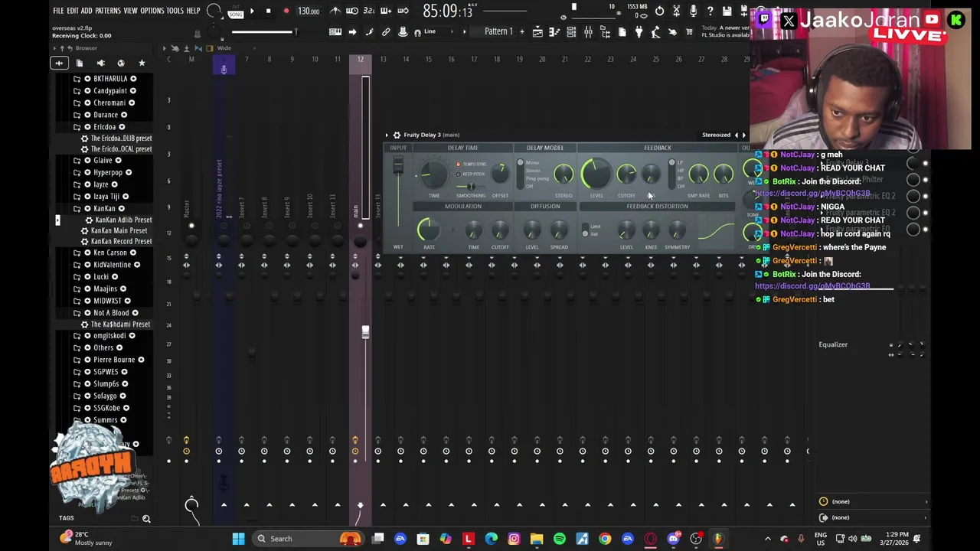
Task: Open the Fruity Delay 3 gear settings icon
Action: [x=397, y=135]
